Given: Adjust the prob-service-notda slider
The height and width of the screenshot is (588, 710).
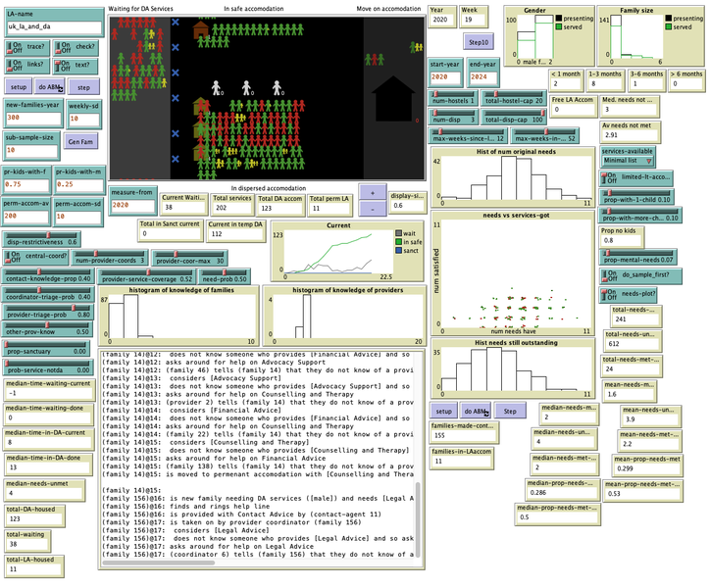Looking at the screenshot, I should [47, 367].
